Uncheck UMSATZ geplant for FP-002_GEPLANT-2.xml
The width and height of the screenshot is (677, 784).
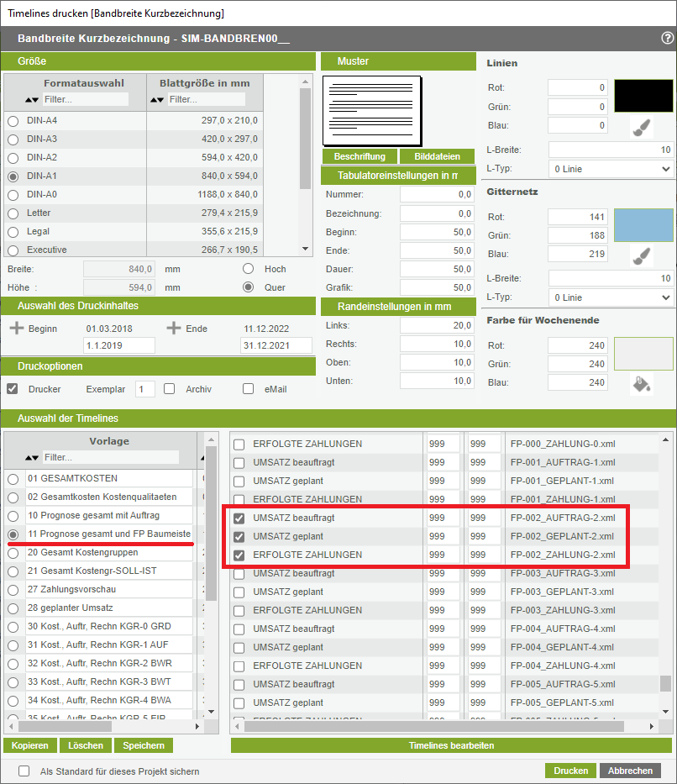coord(239,536)
